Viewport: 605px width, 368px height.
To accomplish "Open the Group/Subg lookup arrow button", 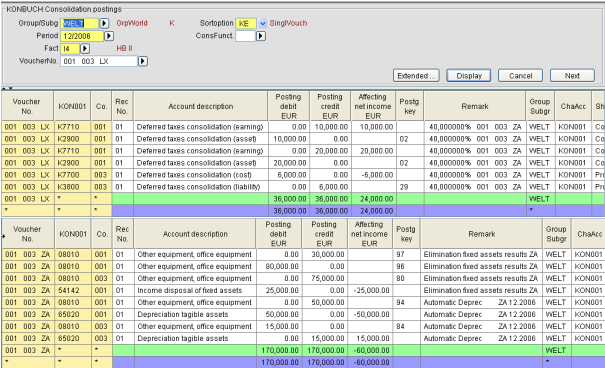I will point(104,24).
